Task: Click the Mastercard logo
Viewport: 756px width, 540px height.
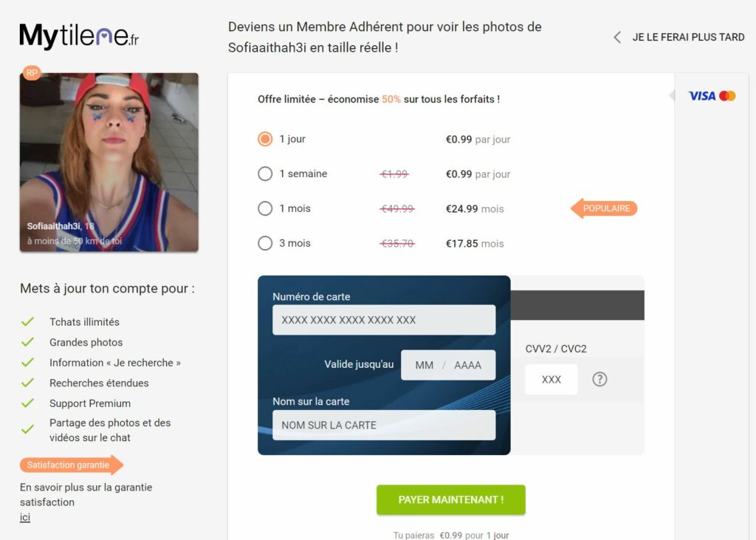Action: click(x=727, y=96)
